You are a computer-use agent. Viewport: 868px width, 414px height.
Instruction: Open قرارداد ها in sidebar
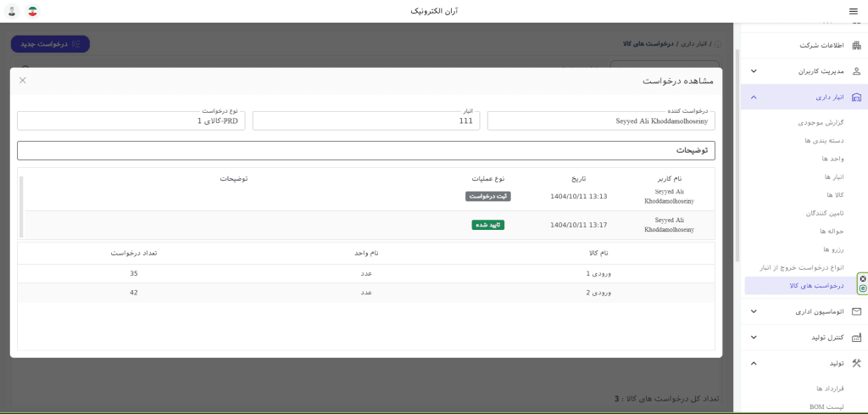click(829, 389)
